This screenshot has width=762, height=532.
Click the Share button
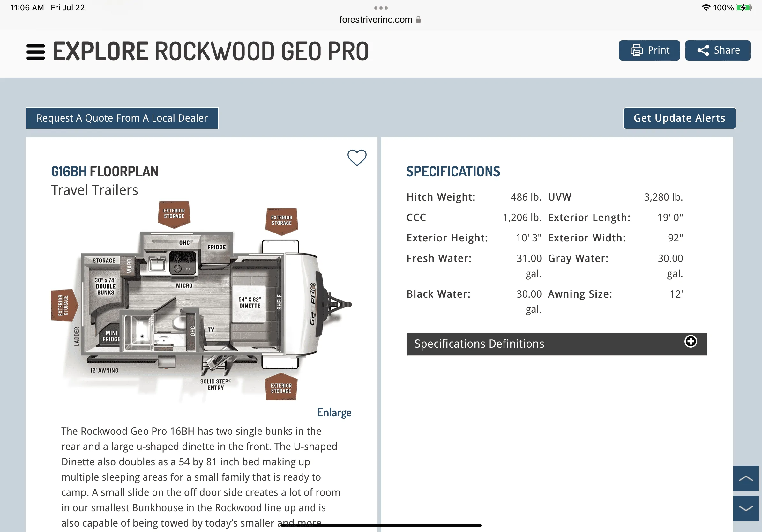tap(717, 50)
